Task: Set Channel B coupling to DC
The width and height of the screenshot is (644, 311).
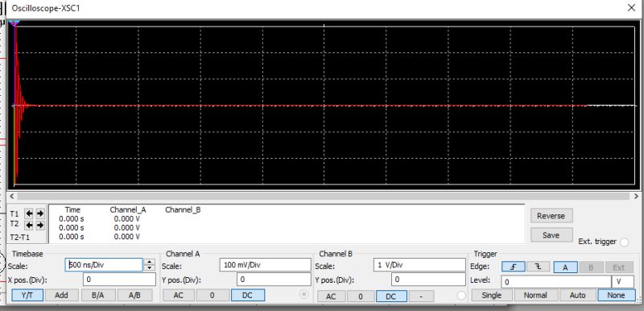Action: coord(391,296)
